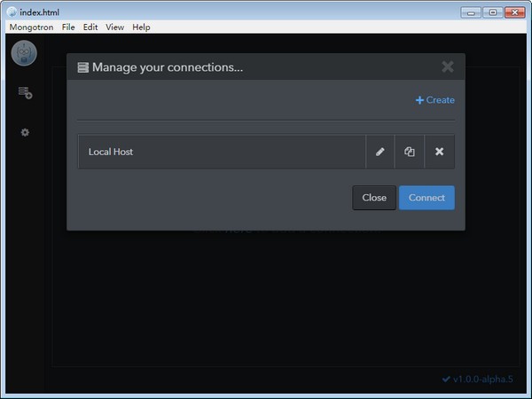Click the Create connection link

435,100
